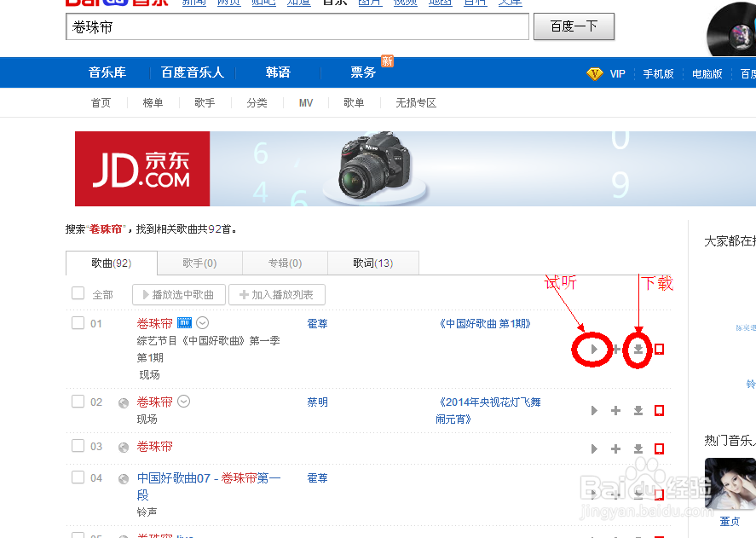The height and width of the screenshot is (538, 756).
Task: Open artist link 霍尊 on song 01
Action: pyautogui.click(x=317, y=324)
